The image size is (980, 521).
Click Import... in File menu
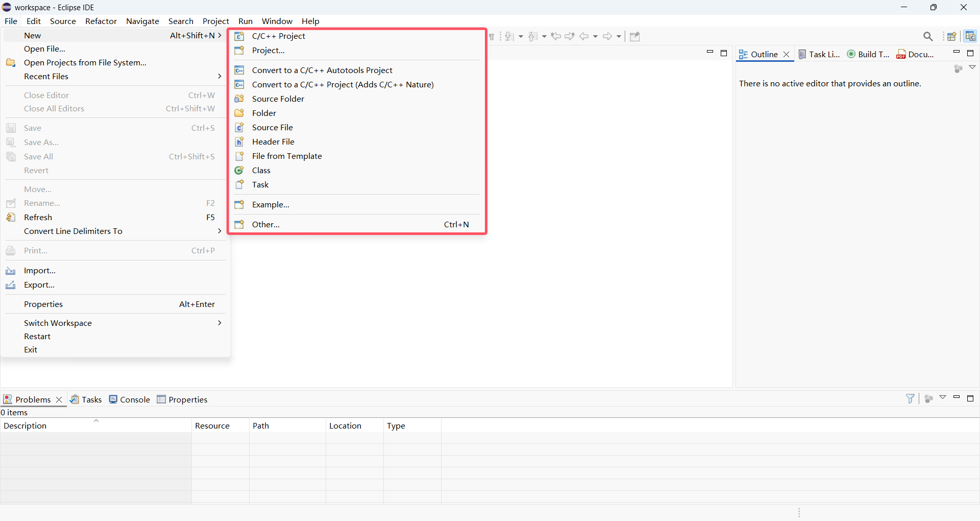tap(116, 270)
